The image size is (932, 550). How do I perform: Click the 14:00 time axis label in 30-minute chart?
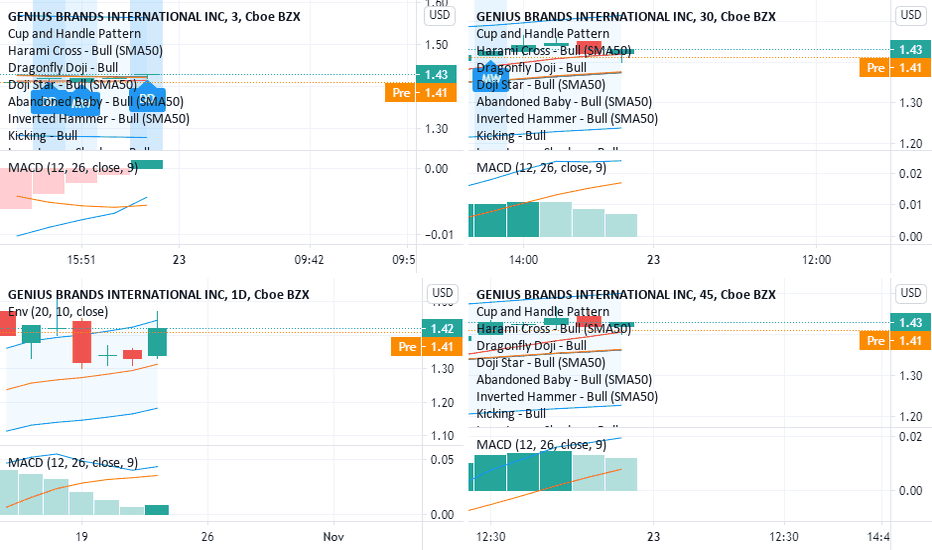coord(523,259)
